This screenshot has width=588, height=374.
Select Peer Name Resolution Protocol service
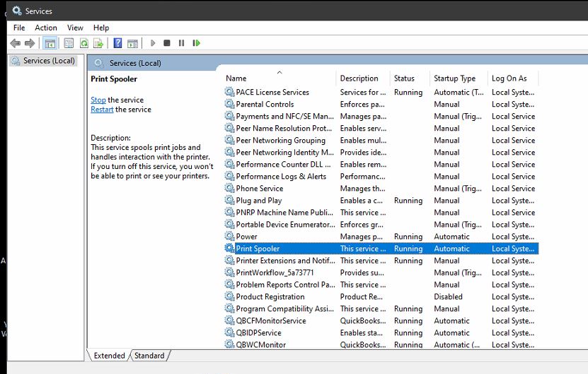coord(381,128)
